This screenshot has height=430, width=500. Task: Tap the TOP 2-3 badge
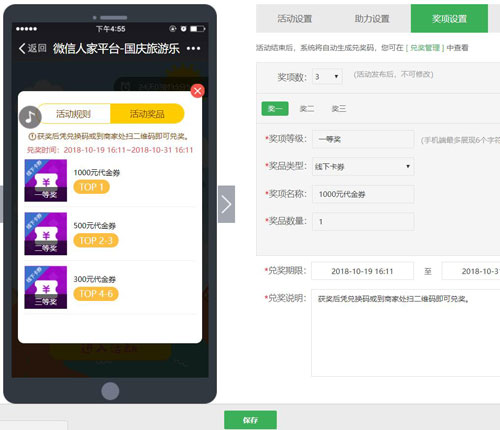click(x=96, y=240)
